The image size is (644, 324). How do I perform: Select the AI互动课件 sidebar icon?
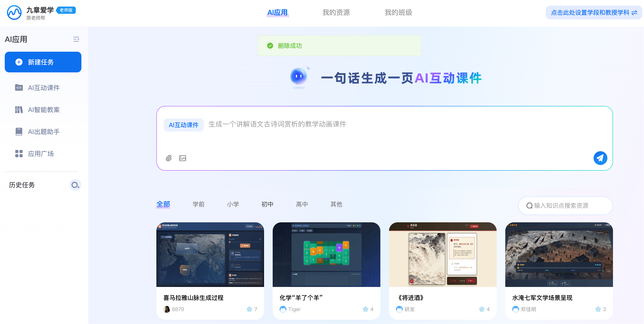19,88
